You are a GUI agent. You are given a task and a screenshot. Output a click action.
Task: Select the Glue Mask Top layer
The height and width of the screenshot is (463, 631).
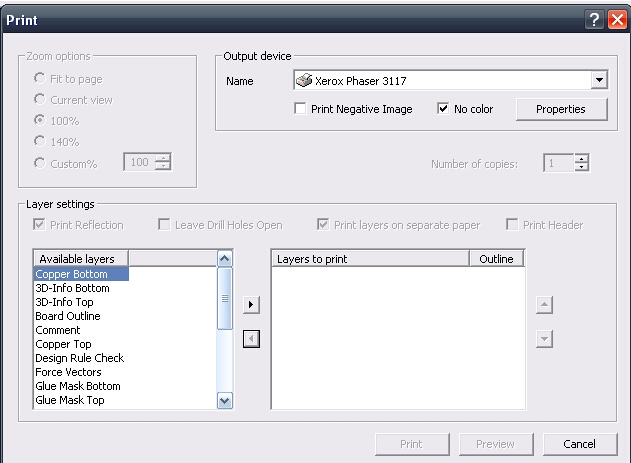(70, 400)
